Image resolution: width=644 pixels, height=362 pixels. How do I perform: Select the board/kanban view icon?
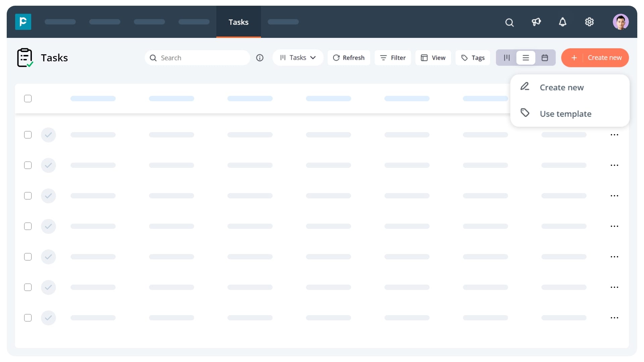coord(506,57)
